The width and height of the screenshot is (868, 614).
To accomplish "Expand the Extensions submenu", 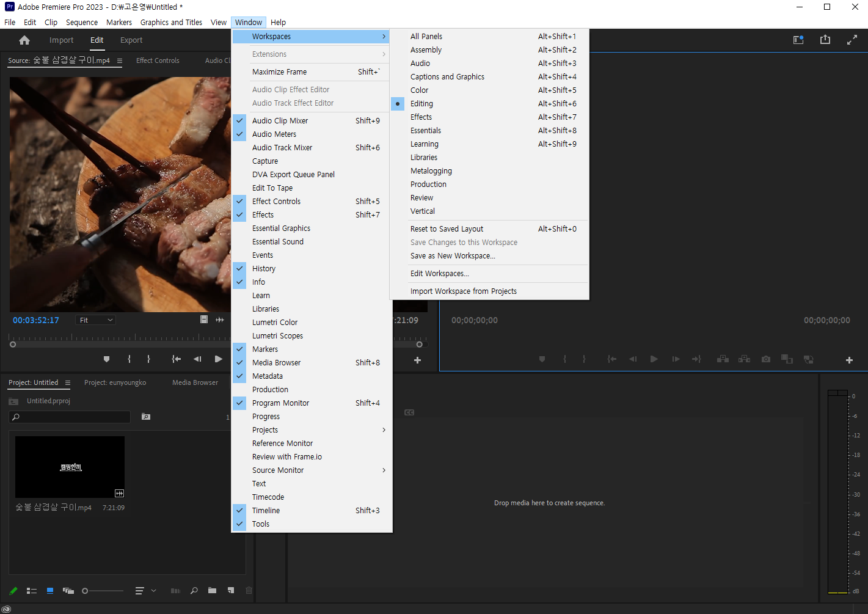I will [312, 54].
